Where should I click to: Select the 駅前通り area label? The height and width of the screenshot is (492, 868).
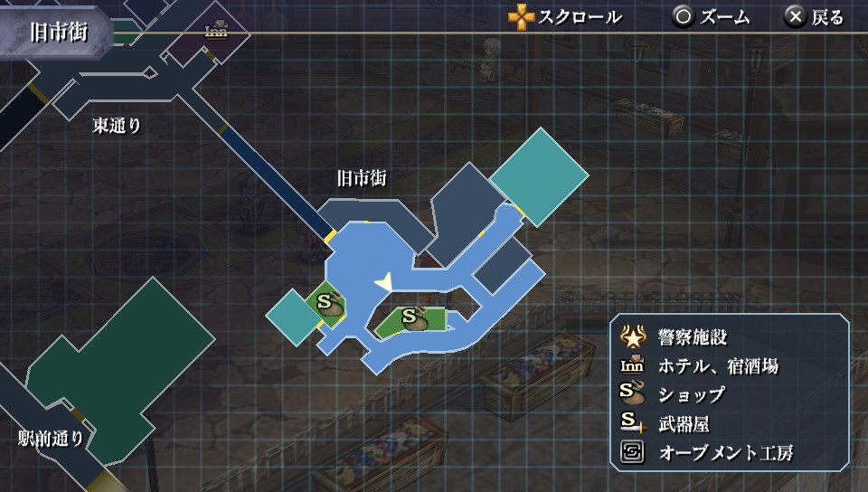click(51, 439)
